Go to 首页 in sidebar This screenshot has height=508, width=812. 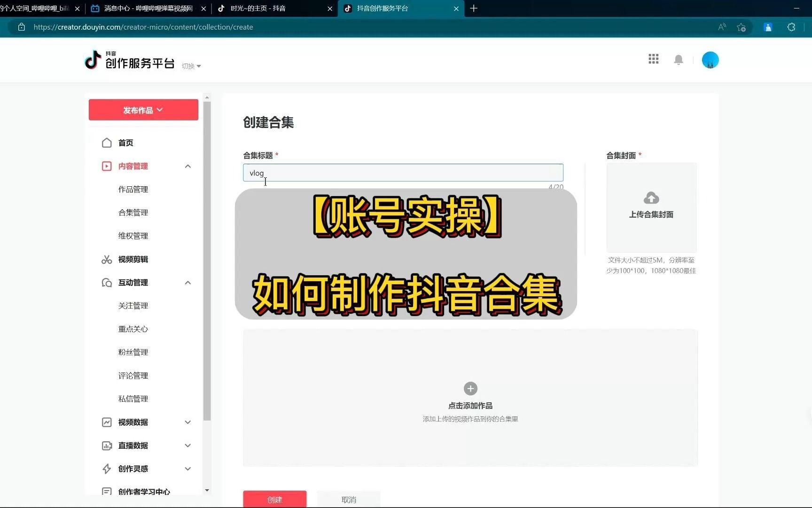click(125, 143)
